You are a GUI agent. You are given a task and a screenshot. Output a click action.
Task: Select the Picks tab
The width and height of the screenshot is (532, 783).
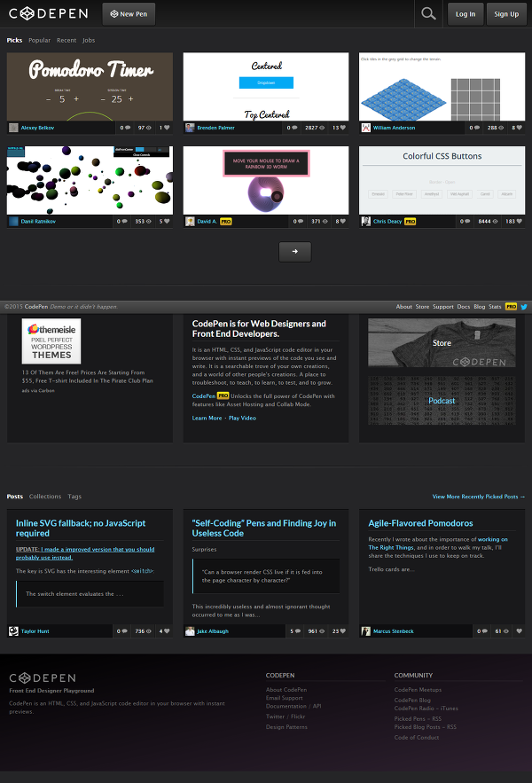pos(14,40)
